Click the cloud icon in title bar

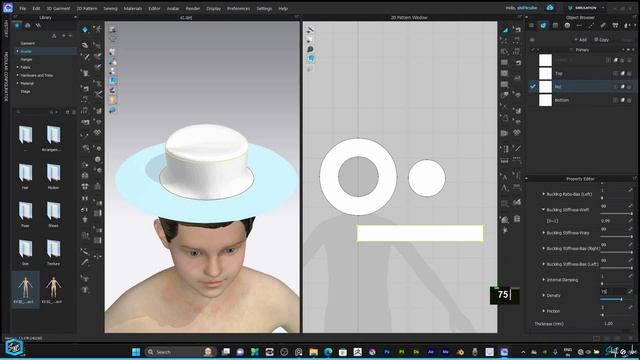coord(550,8)
